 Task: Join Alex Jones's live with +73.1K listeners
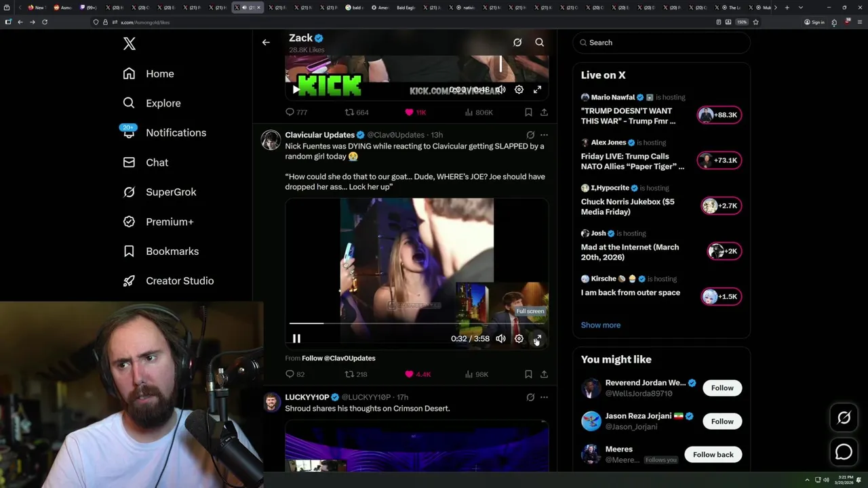point(720,161)
